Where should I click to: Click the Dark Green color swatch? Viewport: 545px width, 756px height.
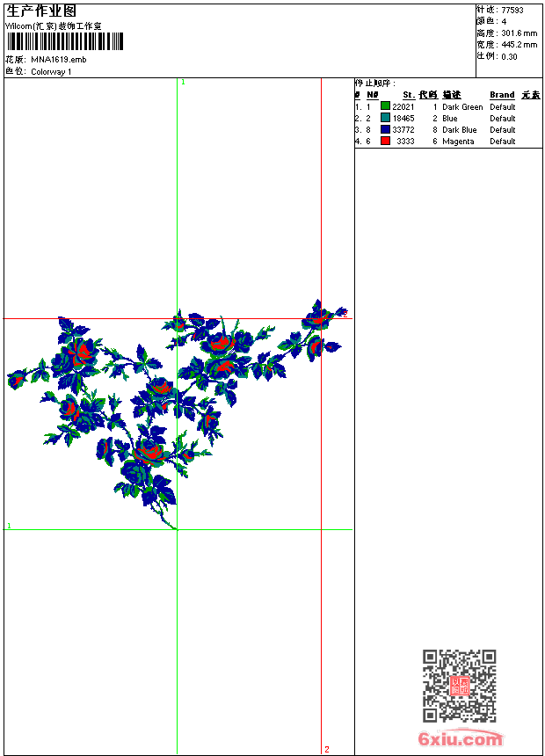[x=385, y=106]
